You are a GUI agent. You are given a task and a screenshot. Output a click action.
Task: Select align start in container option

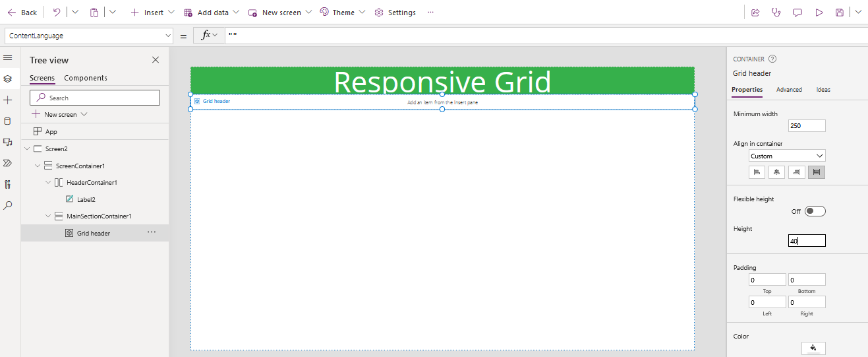[758, 172]
